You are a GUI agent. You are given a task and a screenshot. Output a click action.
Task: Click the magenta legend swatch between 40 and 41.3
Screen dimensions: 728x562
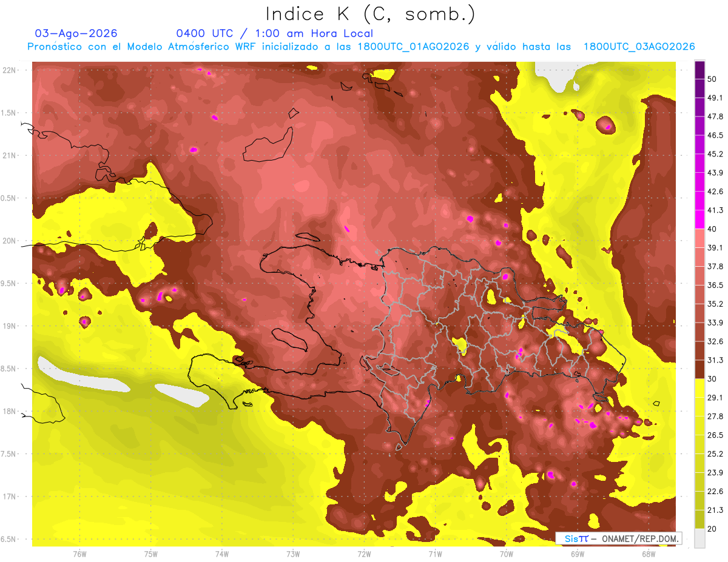[699, 219]
